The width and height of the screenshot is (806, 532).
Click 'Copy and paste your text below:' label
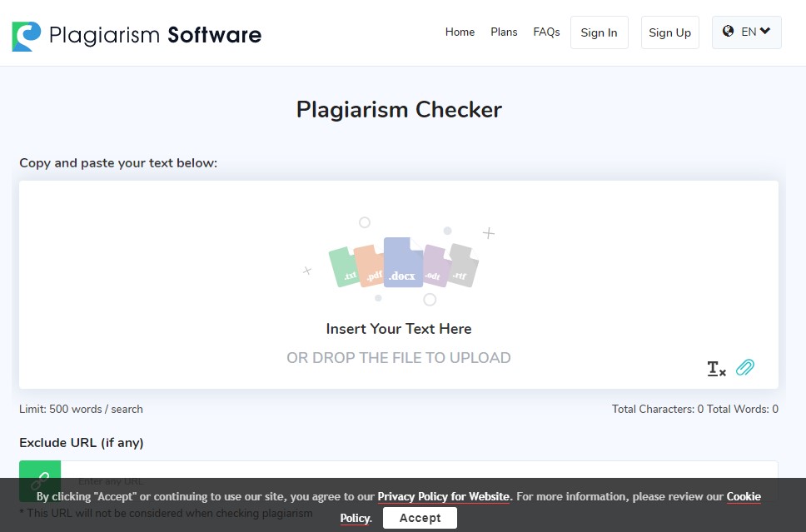coord(118,163)
